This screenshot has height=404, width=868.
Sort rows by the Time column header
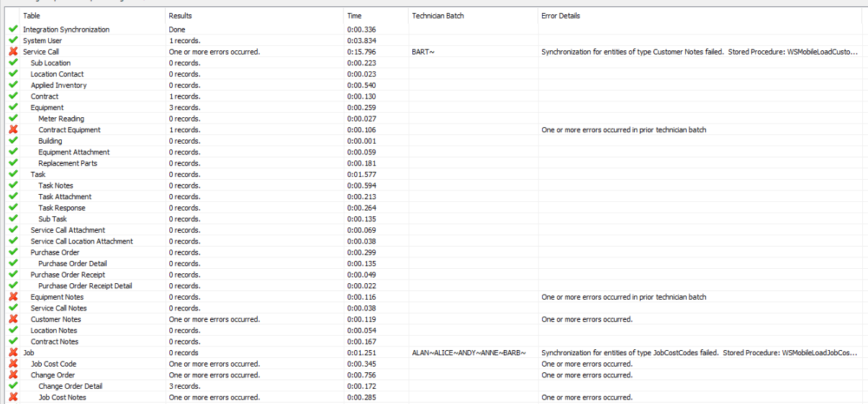354,16
